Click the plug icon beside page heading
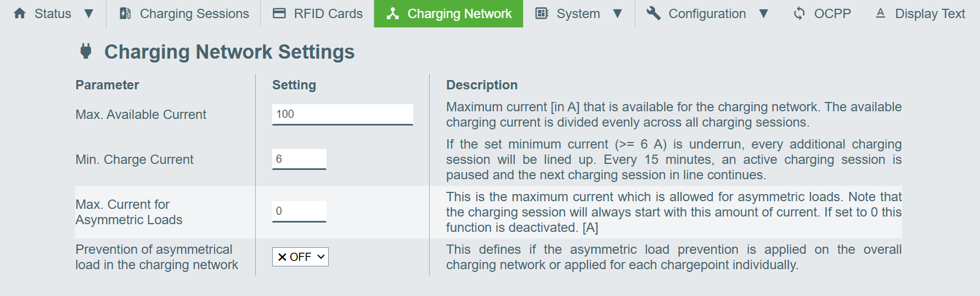The height and width of the screenshot is (296, 980). click(86, 52)
